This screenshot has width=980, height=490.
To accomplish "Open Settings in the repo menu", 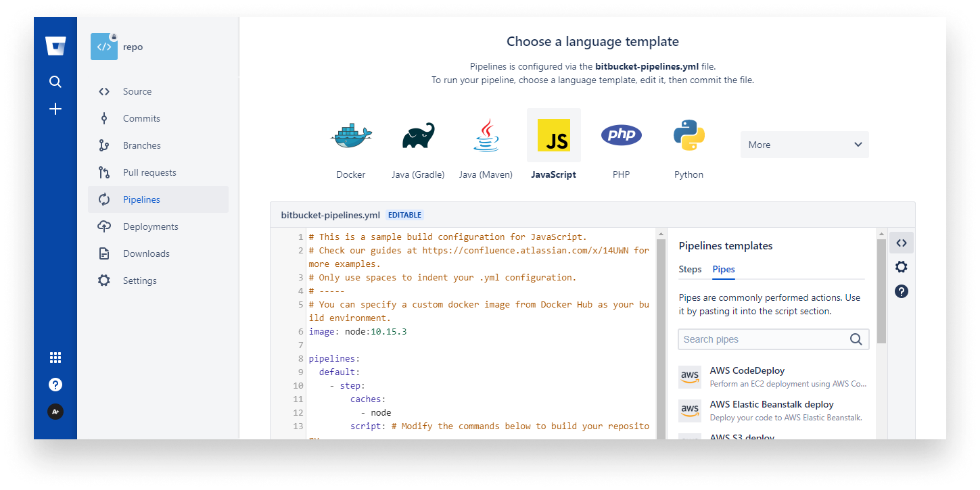I will [x=158, y=280].
